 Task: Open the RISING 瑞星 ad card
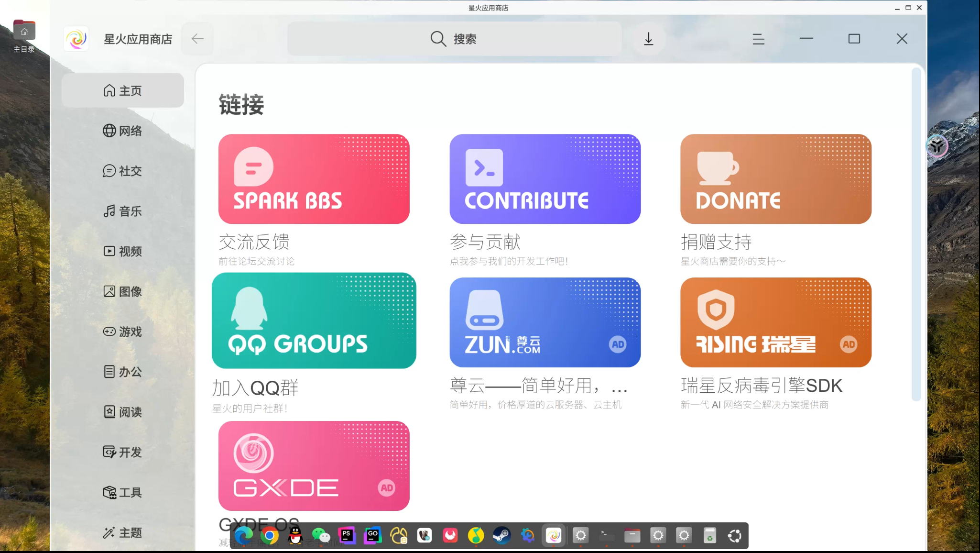[x=776, y=322]
